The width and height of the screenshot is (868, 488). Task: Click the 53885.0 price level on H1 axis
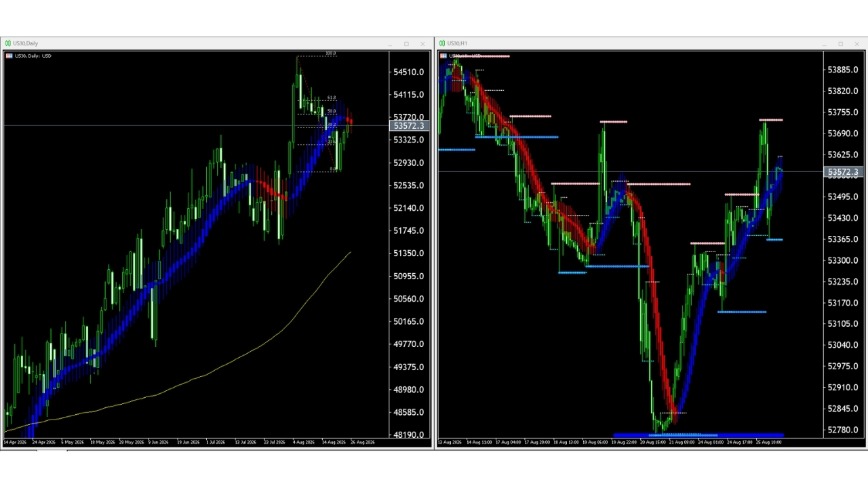[843, 70]
